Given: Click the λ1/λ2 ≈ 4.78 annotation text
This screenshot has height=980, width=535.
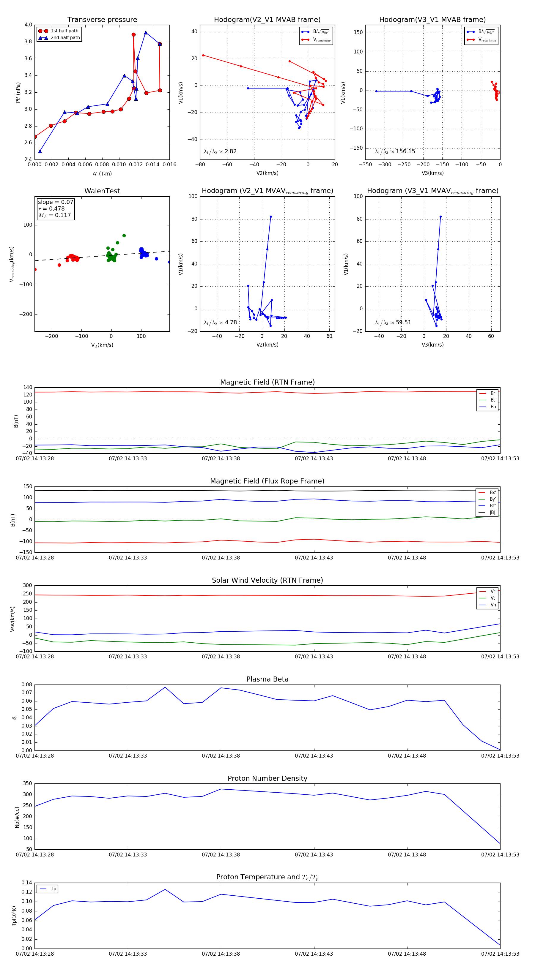Looking at the screenshot, I should 220,323.
